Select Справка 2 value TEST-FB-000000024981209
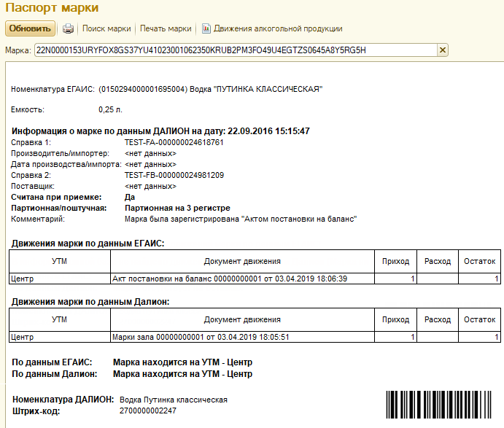 coord(174,175)
